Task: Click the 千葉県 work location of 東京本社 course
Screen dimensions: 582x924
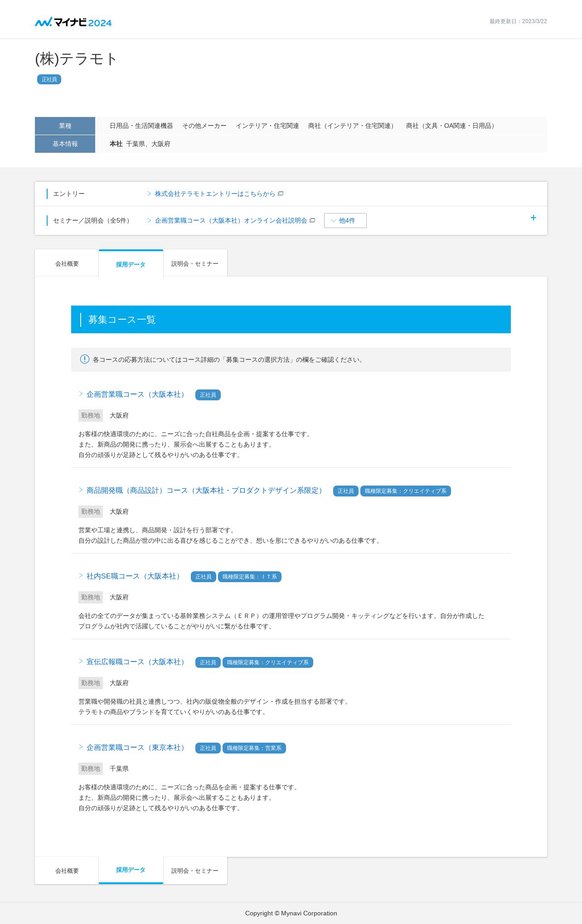Action: click(x=119, y=768)
